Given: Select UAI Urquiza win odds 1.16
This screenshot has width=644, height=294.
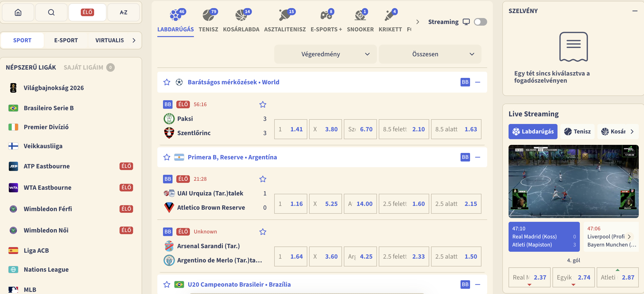Looking at the screenshot, I should click(x=290, y=204).
